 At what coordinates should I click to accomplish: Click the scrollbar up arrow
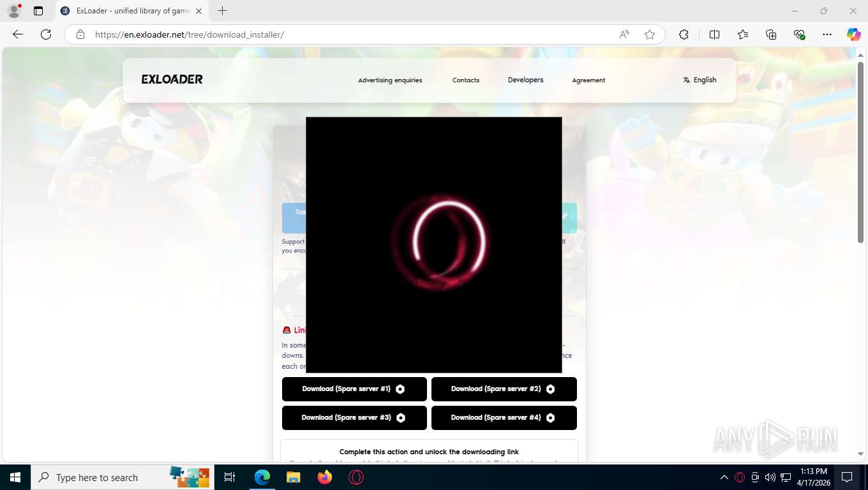point(860,55)
